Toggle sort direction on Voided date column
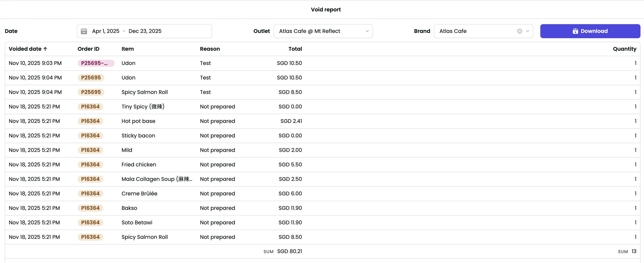 pyautogui.click(x=28, y=49)
